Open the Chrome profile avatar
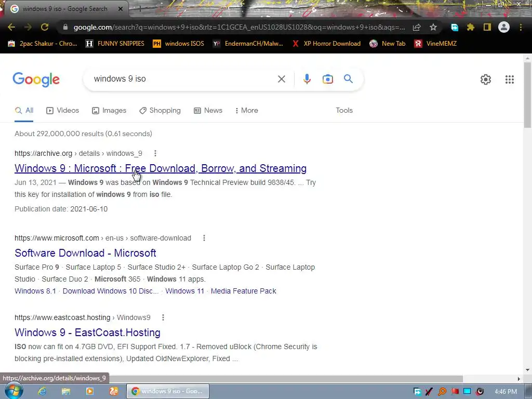This screenshot has width=532, height=399. (504, 27)
